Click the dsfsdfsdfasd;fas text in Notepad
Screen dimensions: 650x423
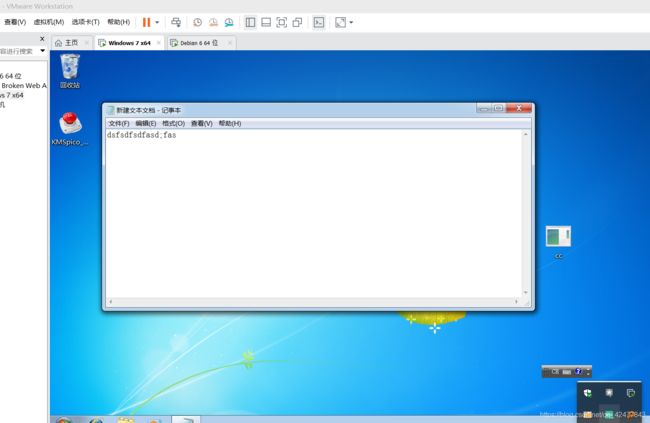(x=141, y=135)
